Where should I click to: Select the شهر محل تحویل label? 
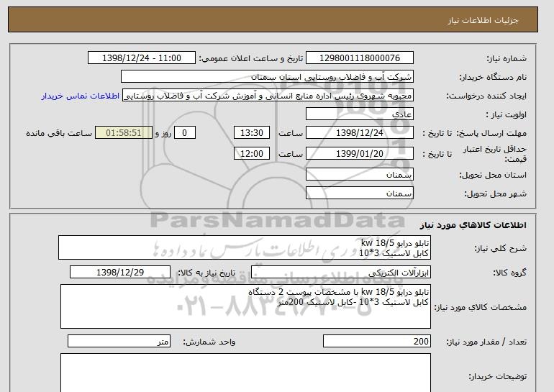coord(495,193)
